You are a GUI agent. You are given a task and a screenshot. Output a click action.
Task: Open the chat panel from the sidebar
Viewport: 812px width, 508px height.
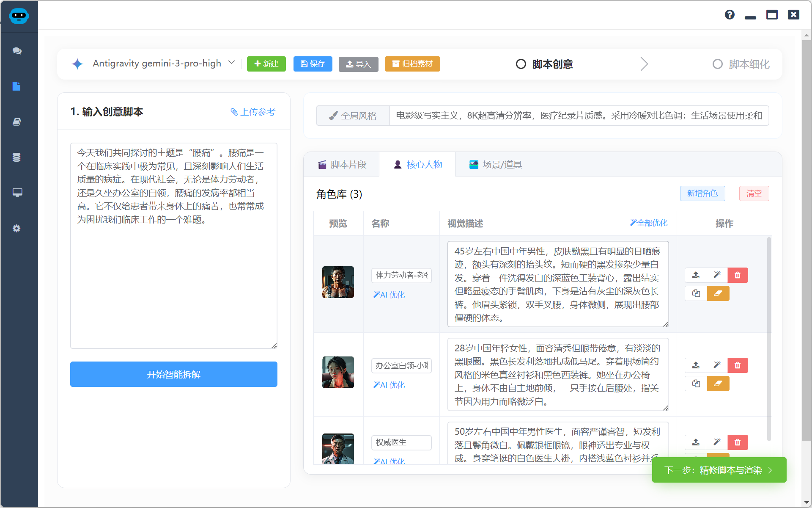point(17,51)
